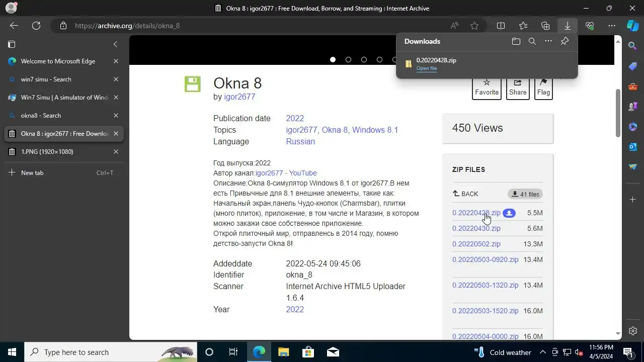Open Microsoft Store from taskbar
The width and height of the screenshot is (644, 362).
[x=308, y=352]
